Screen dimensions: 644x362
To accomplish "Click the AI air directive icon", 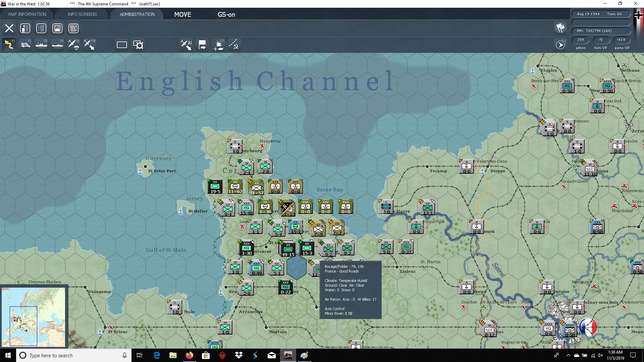I will pos(186,45).
